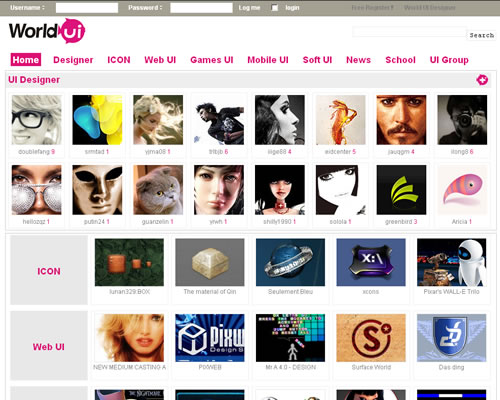
Task: Tick the Log me checkbox
Action: [x=275, y=8]
